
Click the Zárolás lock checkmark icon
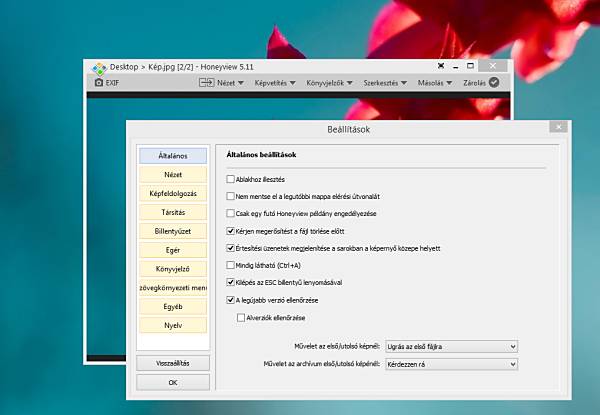[494, 82]
